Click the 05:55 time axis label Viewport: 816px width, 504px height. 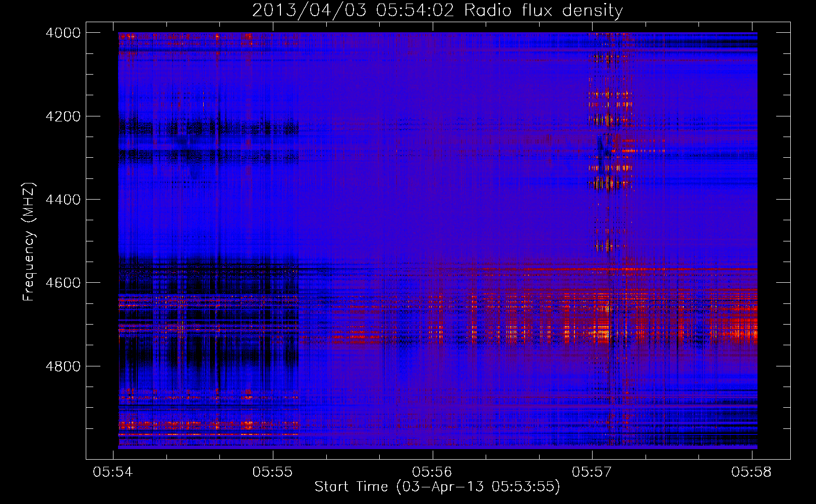point(273,472)
